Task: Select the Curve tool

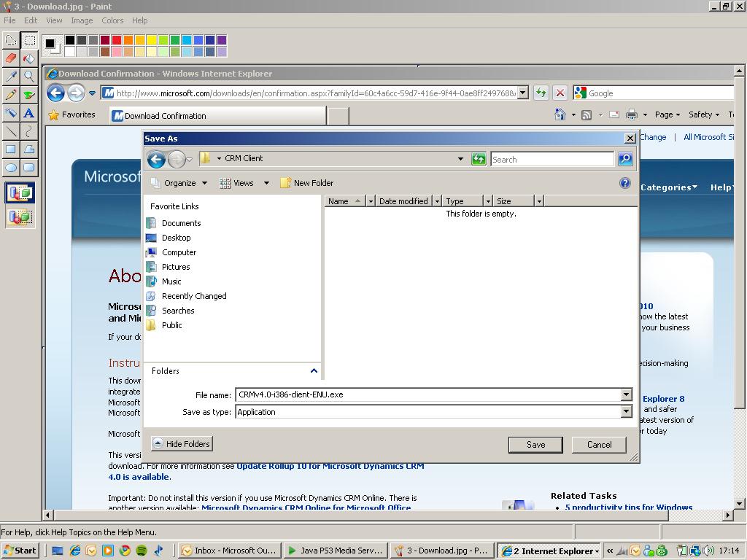Action: [x=29, y=131]
